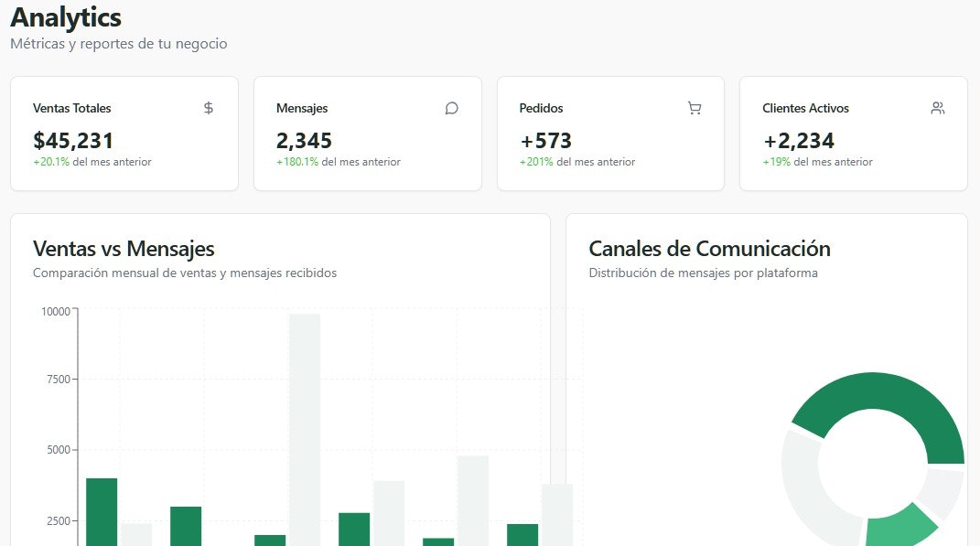The height and width of the screenshot is (546, 980).
Task: Click the Métricas y reportes de tu negocio subtitle
Action: pos(119,44)
